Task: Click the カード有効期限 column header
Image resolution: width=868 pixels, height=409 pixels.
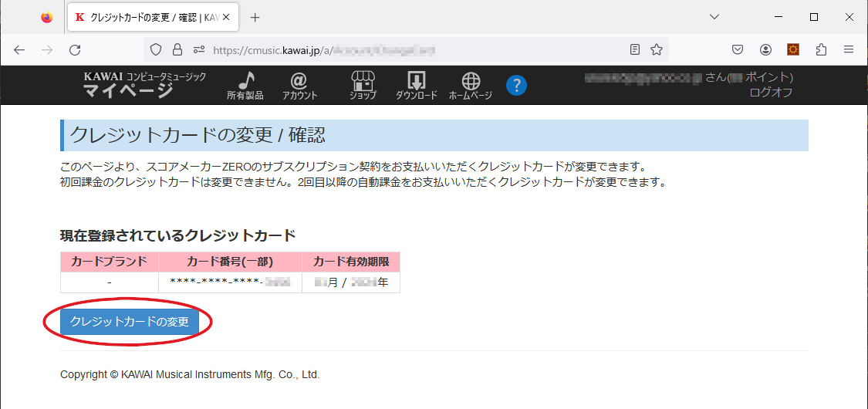Action: click(x=351, y=262)
